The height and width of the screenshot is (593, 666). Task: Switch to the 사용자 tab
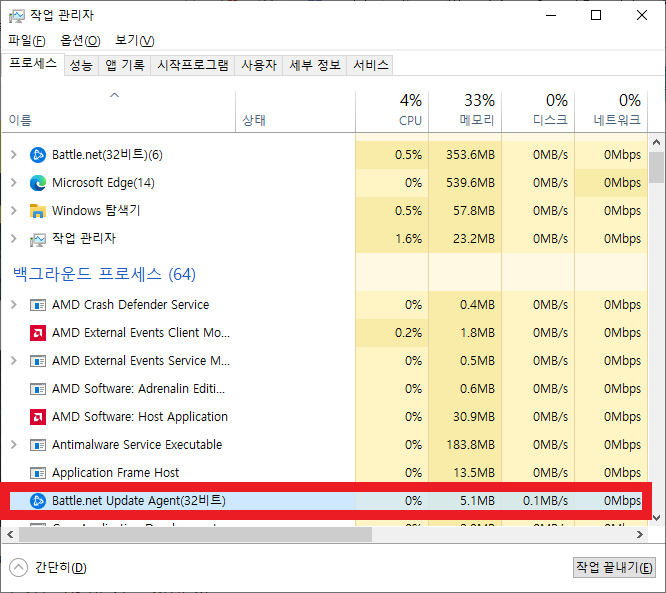259,65
